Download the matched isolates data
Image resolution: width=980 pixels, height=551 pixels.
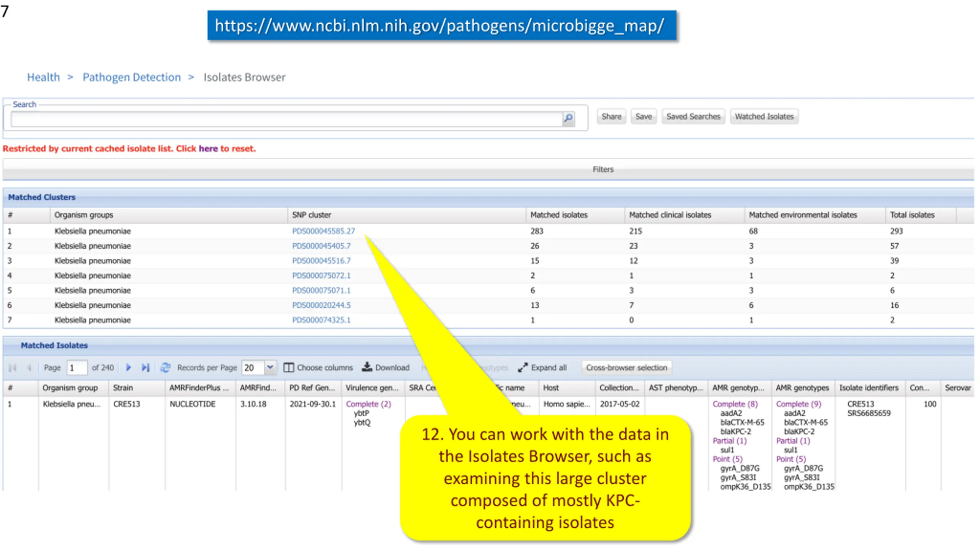pos(386,367)
